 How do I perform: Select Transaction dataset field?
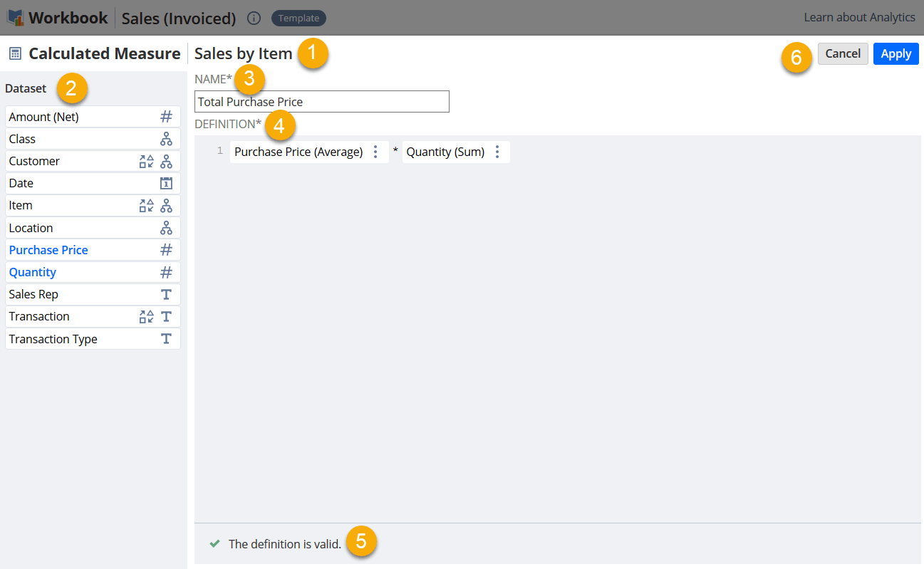pyautogui.click(x=93, y=316)
